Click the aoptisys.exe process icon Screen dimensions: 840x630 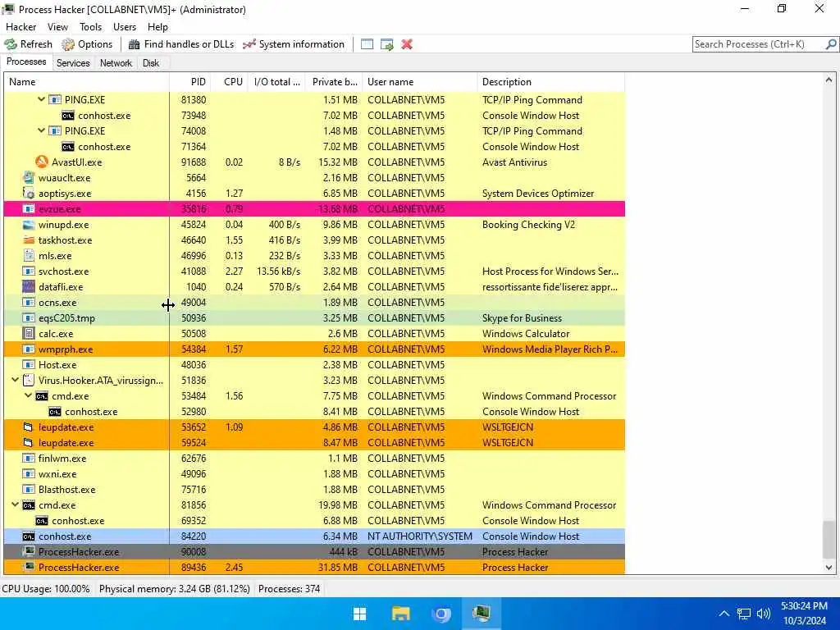(x=29, y=193)
